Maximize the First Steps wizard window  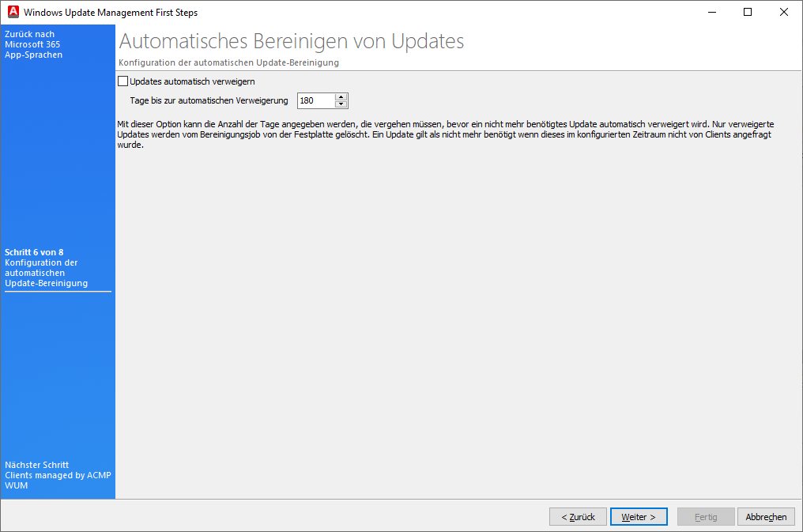coord(748,13)
